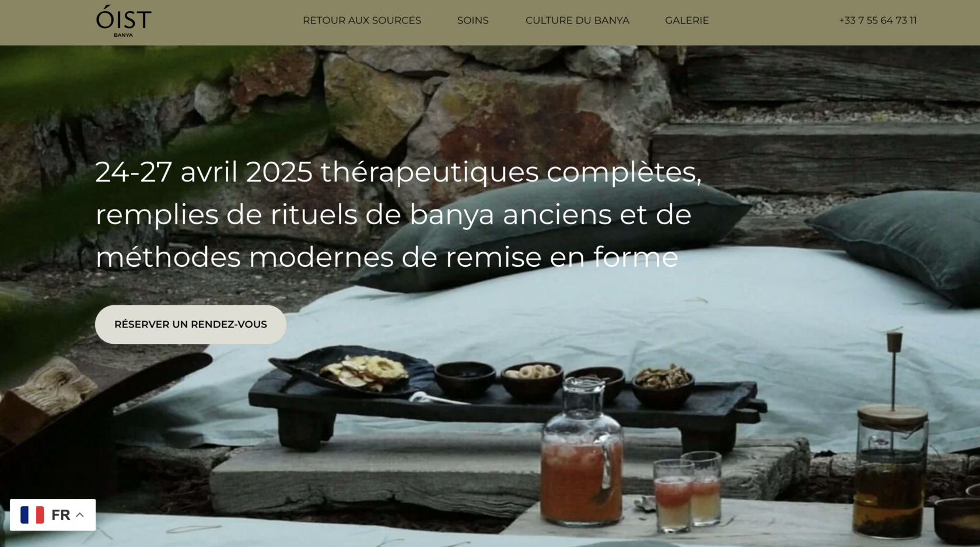Image resolution: width=980 pixels, height=547 pixels.
Task: Click the bowl of walnuts on tray
Action: 663,386
